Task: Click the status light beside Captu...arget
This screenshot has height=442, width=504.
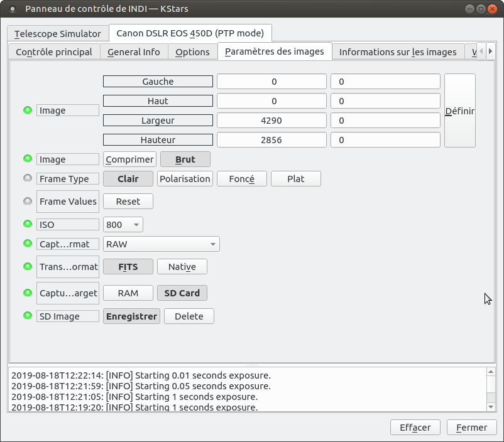Action: pyautogui.click(x=28, y=293)
